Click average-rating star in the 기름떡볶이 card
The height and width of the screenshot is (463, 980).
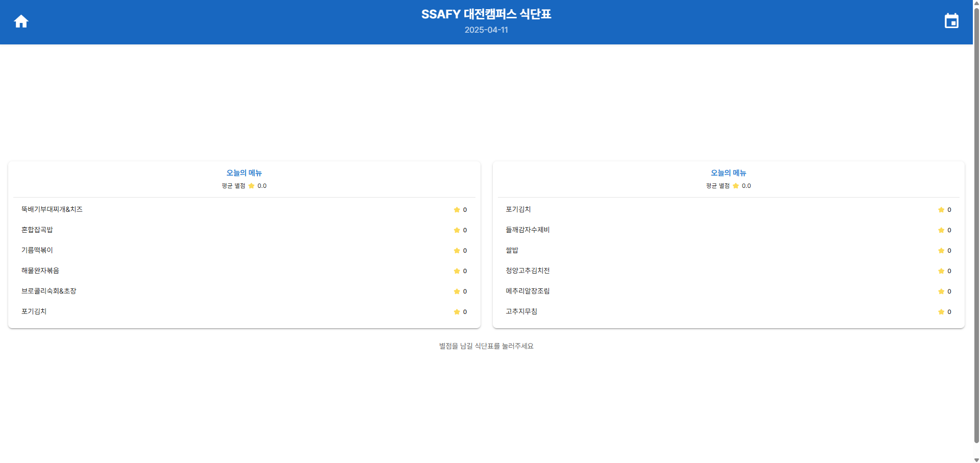[x=251, y=186]
